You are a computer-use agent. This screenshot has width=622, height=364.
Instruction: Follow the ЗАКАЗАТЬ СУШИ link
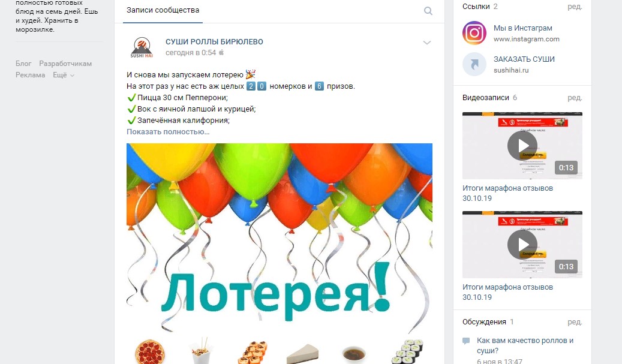(x=524, y=59)
